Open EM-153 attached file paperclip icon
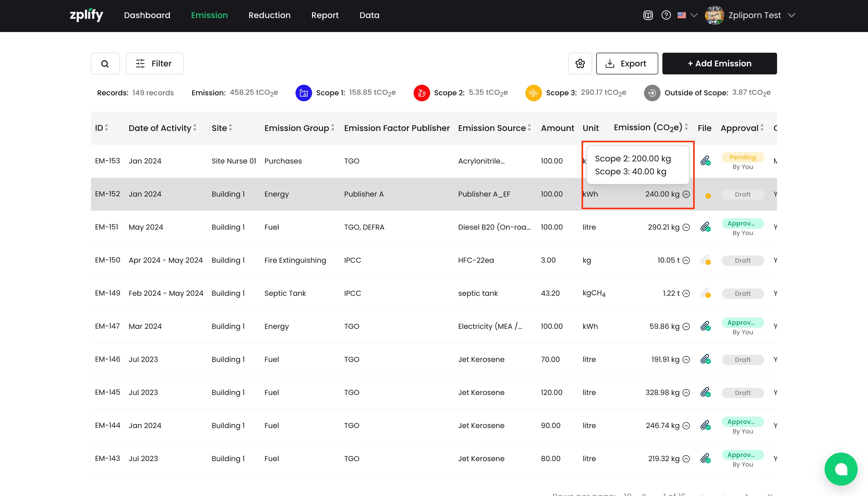Screen dimensions: 868x496 coord(705,161)
